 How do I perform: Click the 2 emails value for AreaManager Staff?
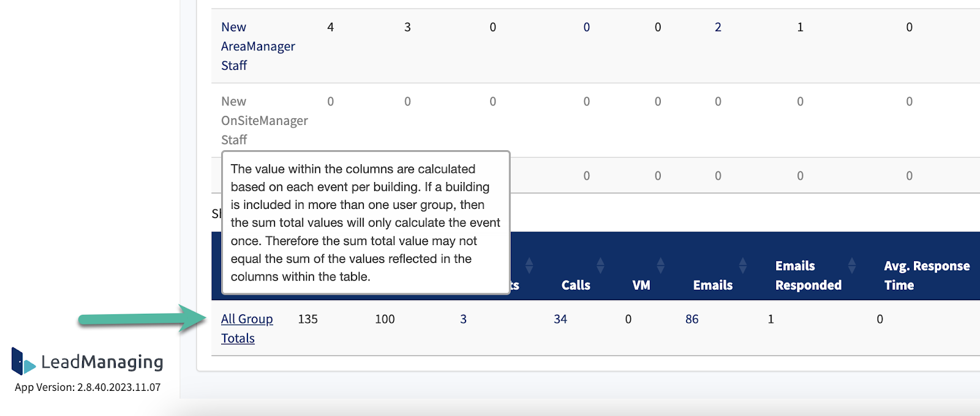(x=718, y=27)
